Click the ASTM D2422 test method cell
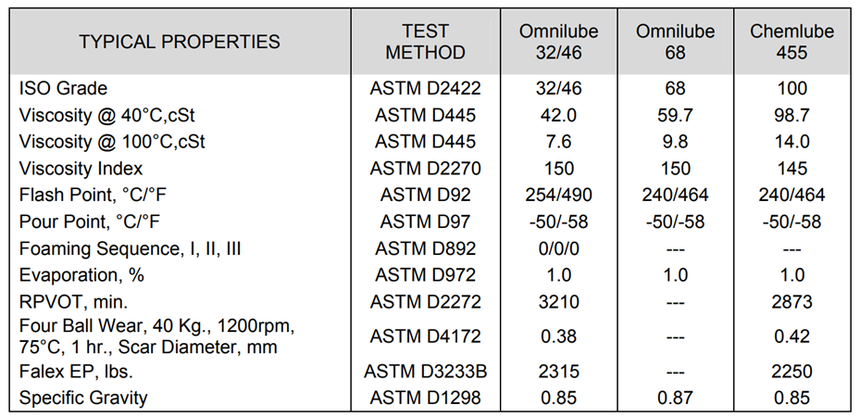The height and width of the screenshot is (418, 860). point(425,88)
